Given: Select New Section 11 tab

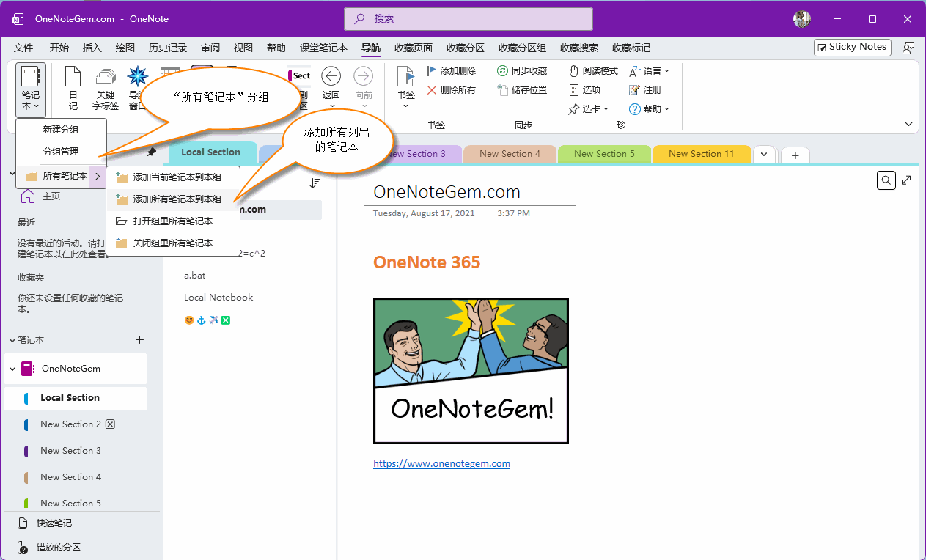Looking at the screenshot, I should point(701,154).
